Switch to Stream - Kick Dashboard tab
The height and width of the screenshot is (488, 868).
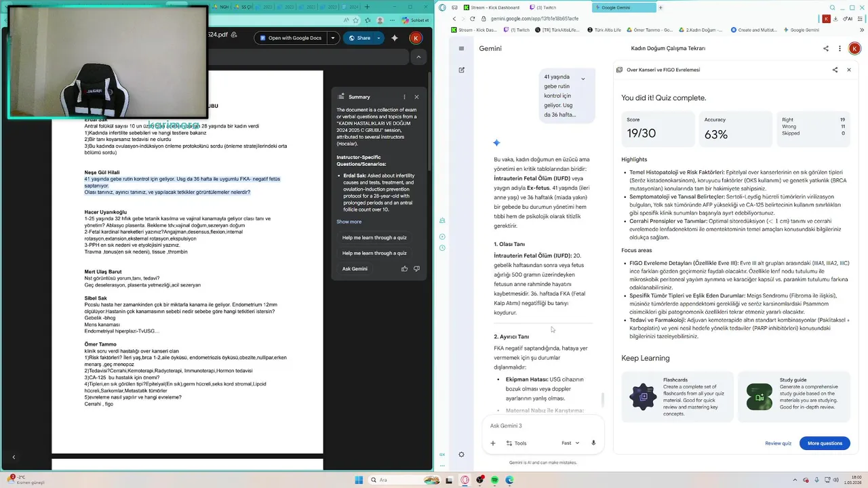(x=491, y=7)
